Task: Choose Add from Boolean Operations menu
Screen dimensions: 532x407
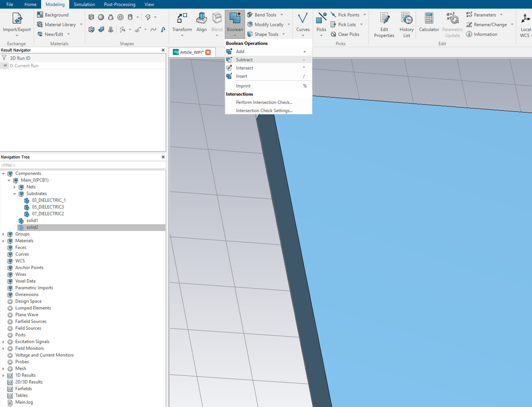Action: [269, 51]
